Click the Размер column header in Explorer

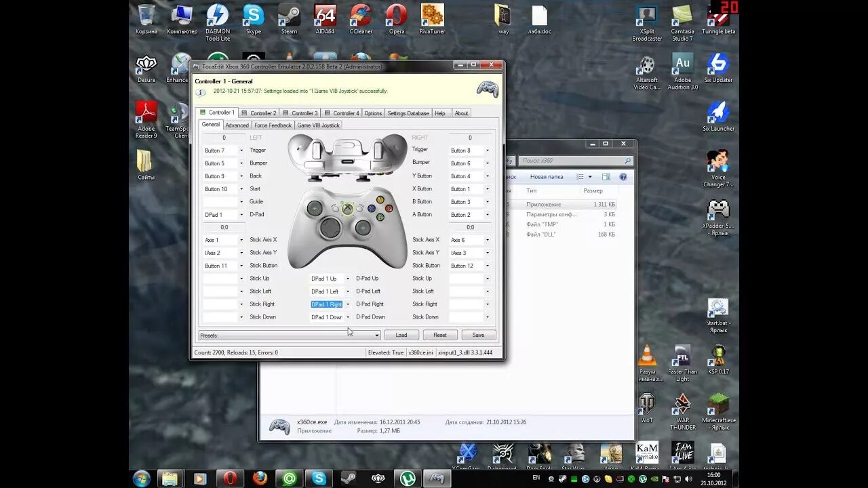coord(594,190)
